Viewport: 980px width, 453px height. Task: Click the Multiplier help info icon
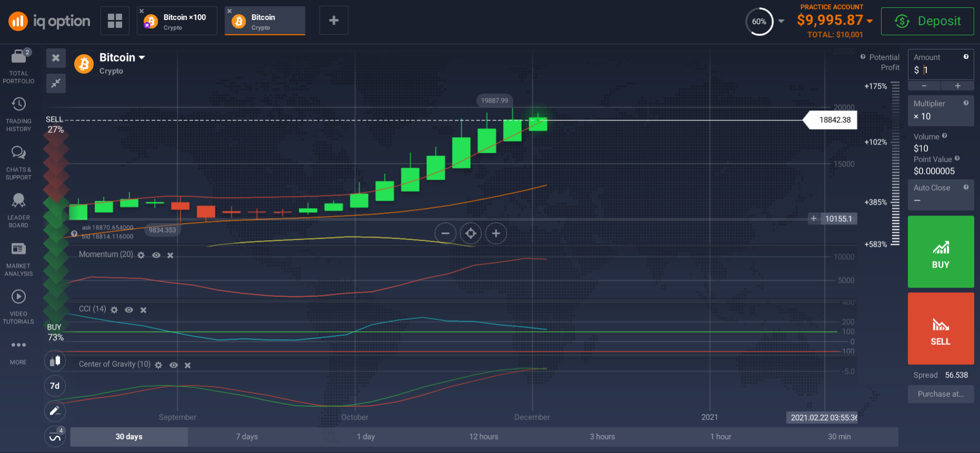966,103
